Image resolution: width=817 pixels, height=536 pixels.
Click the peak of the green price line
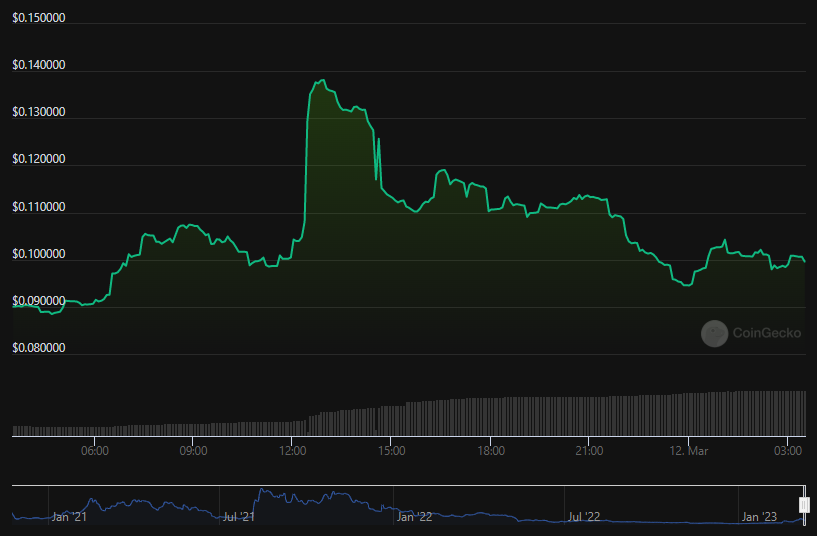click(x=322, y=80)
